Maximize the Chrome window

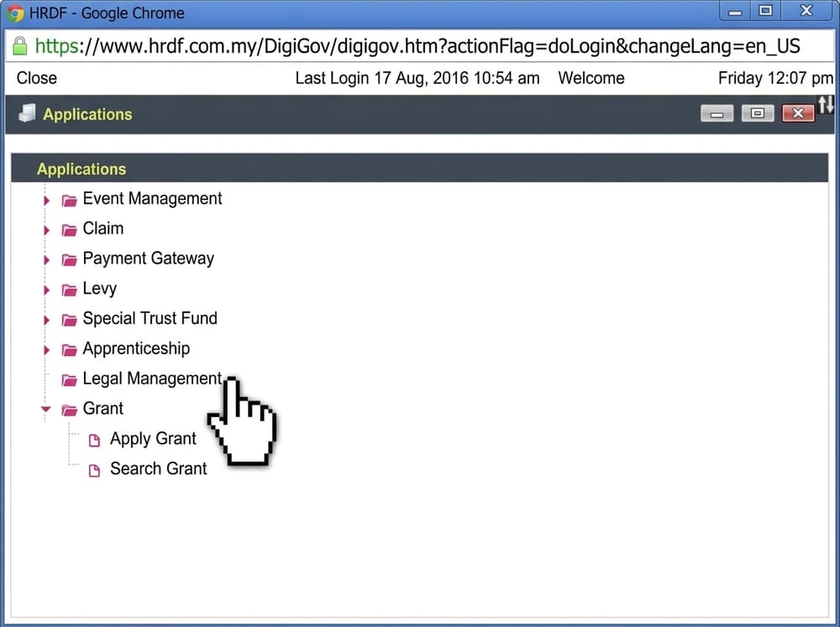[765, 11]
